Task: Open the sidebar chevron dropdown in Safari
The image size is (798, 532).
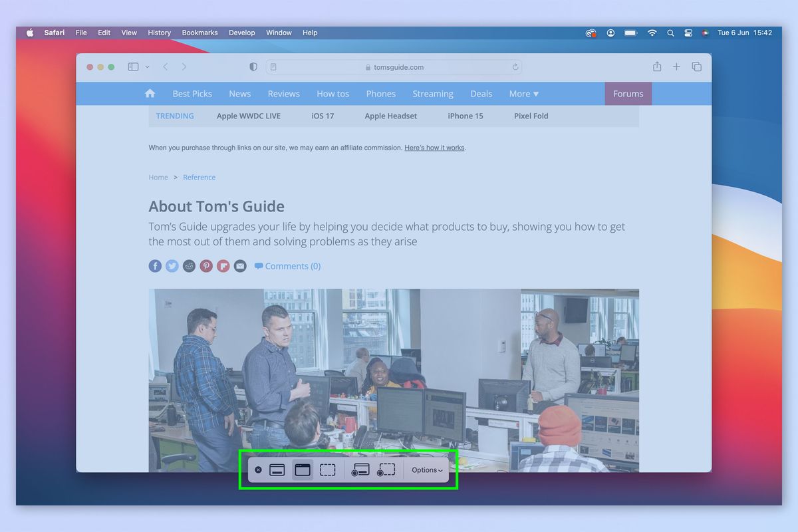Action: [147, 66]
